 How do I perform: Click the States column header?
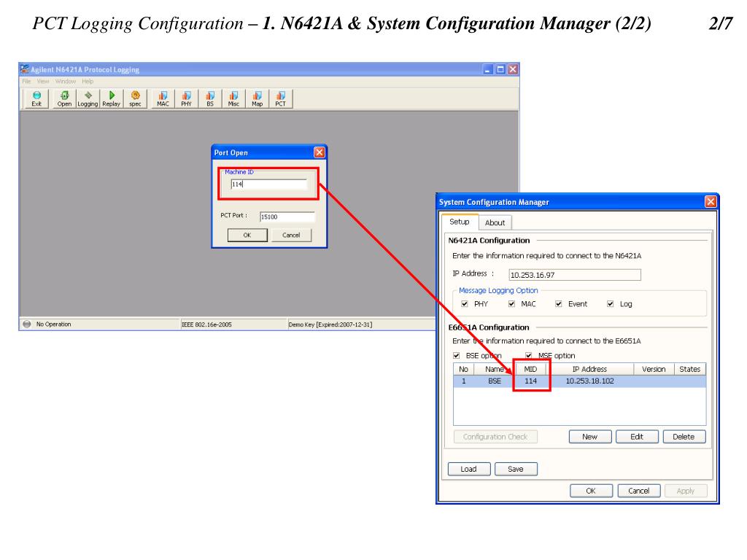point(690,369)
